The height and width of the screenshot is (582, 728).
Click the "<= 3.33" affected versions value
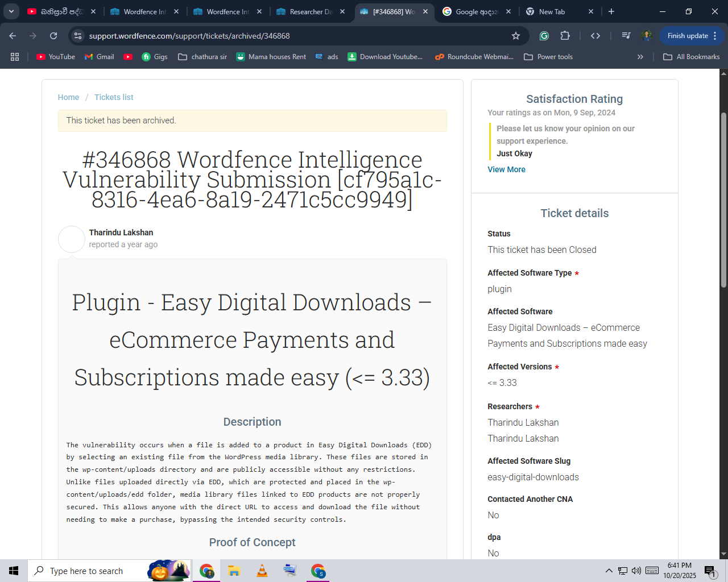pyautogui.click(x=502, y=383)
